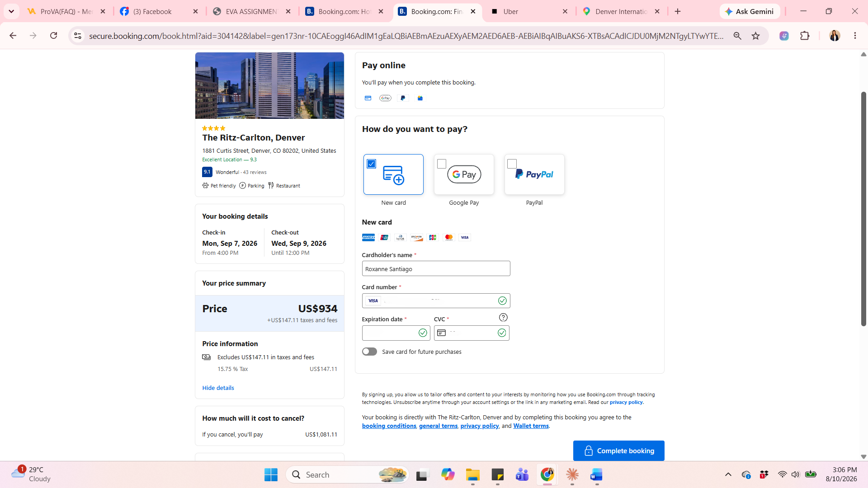Open the Chrome three-dot menu
868x488 pixels.
coord(855,36)
